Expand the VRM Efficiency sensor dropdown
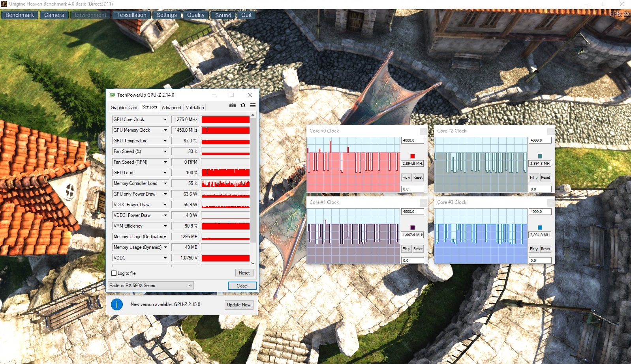 pos(165,226)
